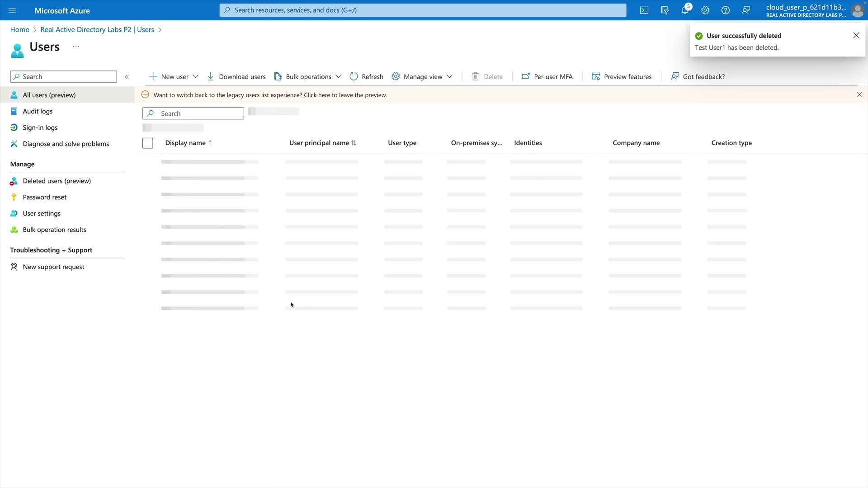
Task: Click the Download users button
Action: tap(236, 76)
